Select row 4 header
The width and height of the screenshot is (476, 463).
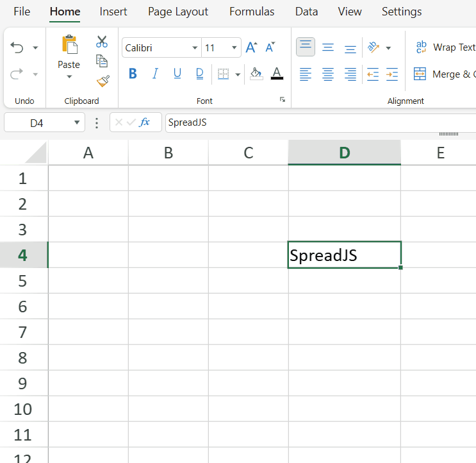(24, 255)
